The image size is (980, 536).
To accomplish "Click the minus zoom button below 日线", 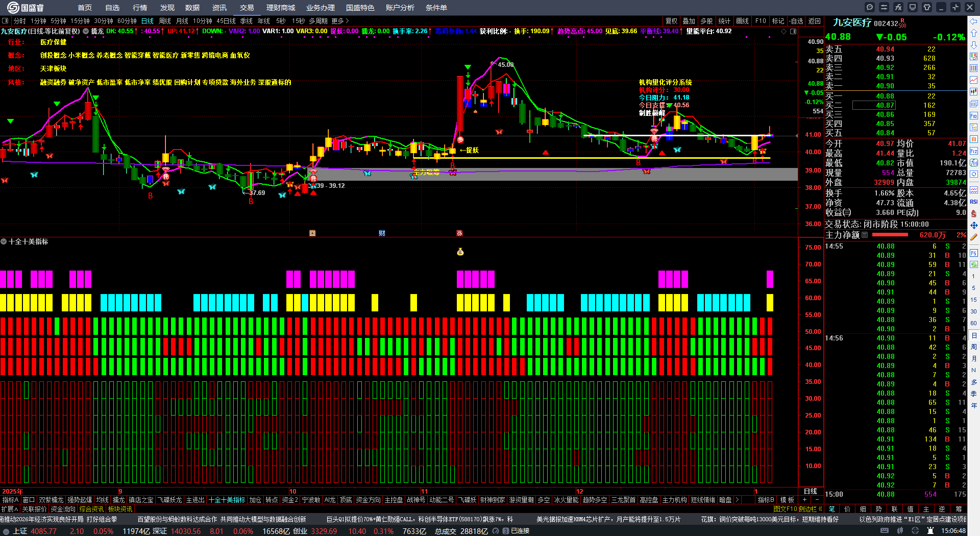I will pyautogui.click(x=817, y=500).
